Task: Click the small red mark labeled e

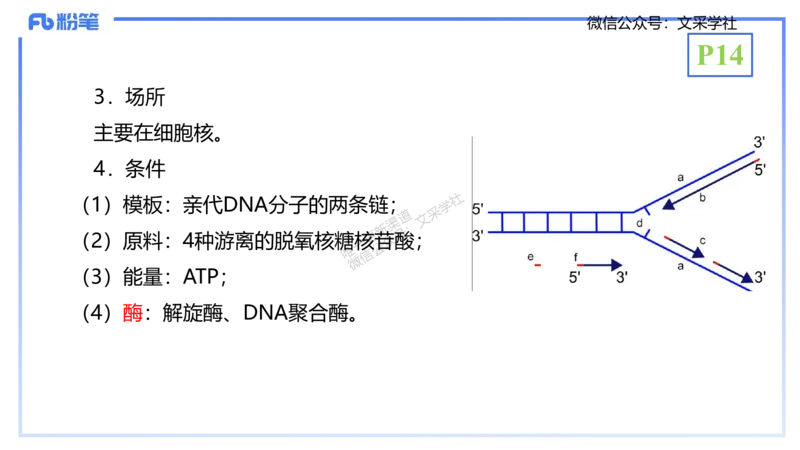Action: (x=537, y=265)
